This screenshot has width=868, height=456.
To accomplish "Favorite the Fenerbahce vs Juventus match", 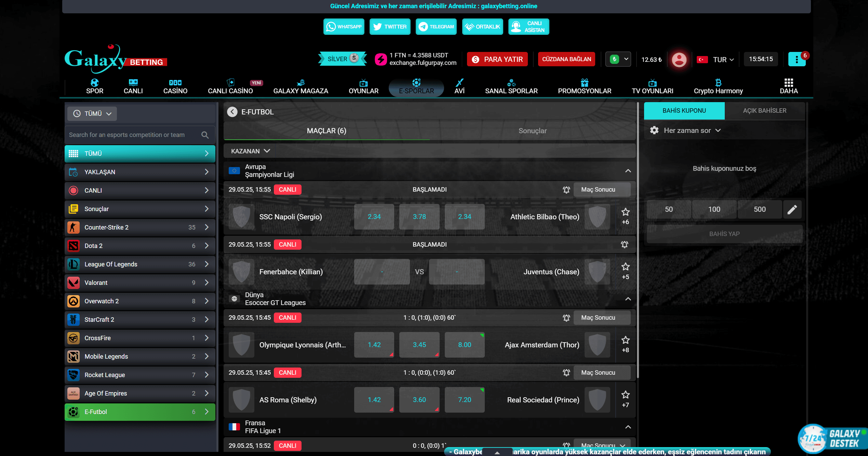I will click(625, 267).
